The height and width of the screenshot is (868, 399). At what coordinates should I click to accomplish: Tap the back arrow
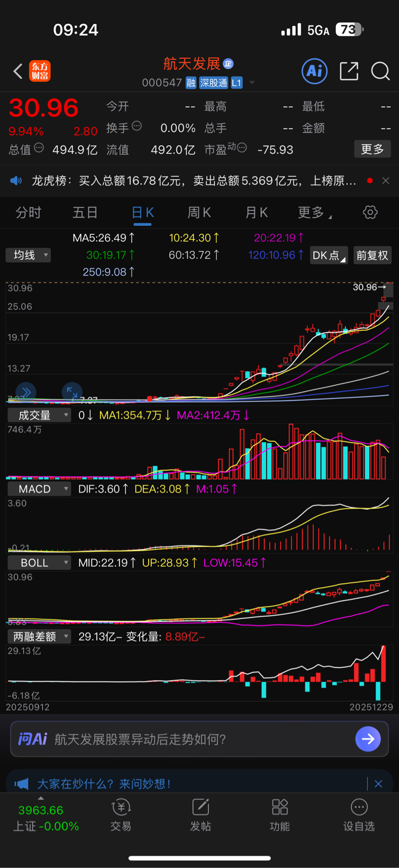coord(18,71)
